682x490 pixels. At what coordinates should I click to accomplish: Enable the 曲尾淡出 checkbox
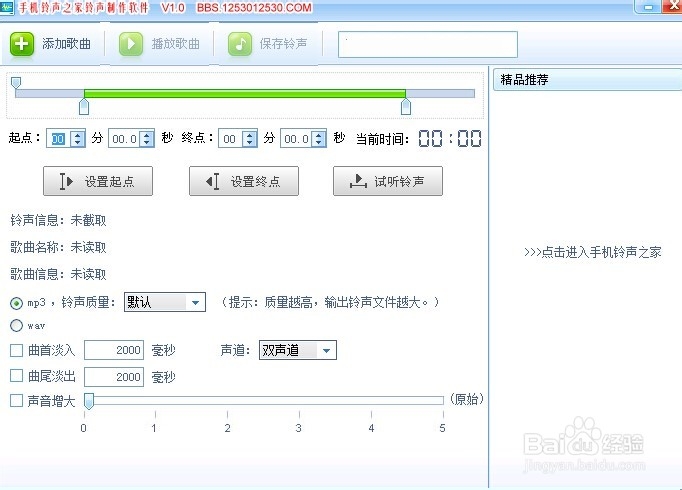pyautogui.click(x=17, y=376)
